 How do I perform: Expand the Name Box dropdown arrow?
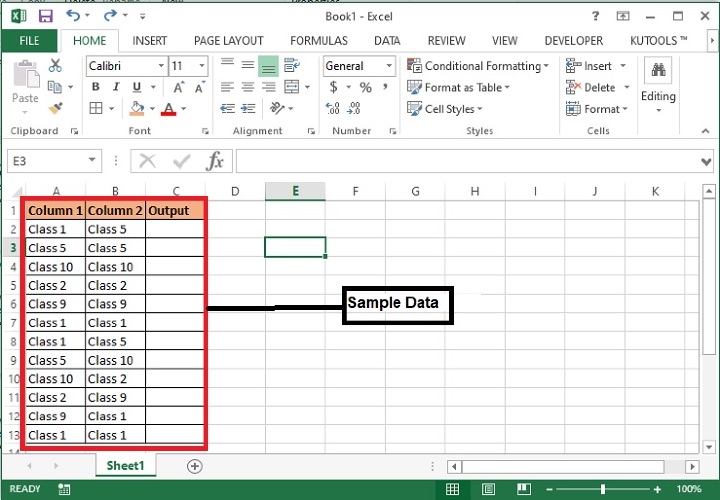tap(92, 160)
